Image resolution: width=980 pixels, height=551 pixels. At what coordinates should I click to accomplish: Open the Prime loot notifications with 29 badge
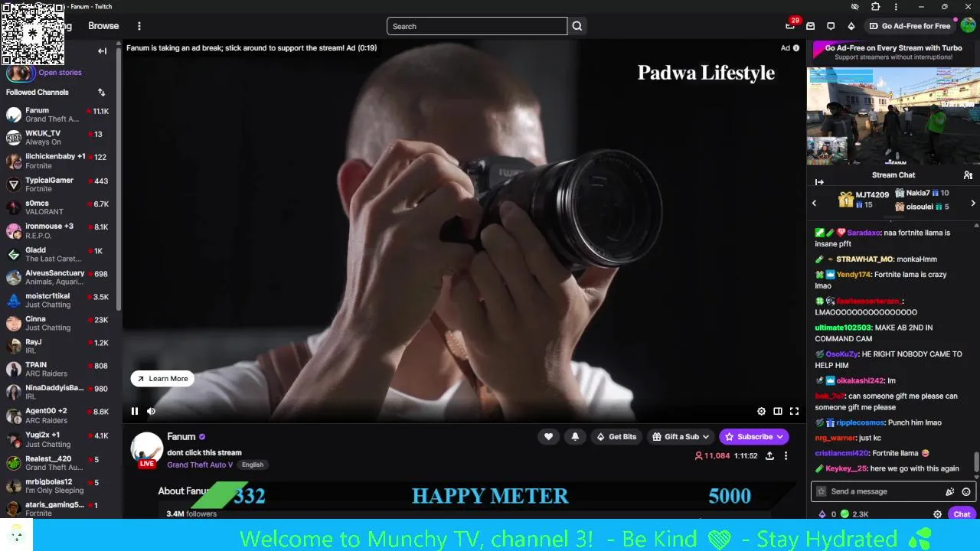point(790,26)
